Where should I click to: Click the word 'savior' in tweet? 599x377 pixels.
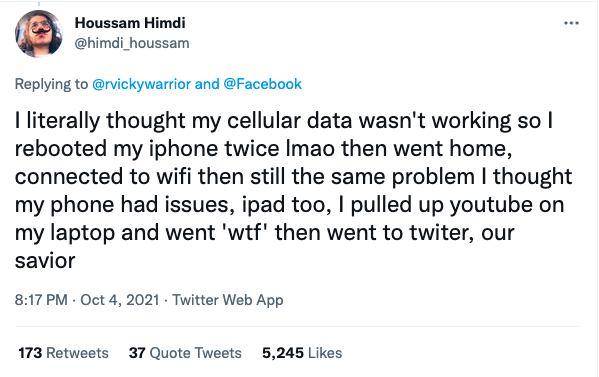[45, 261]
